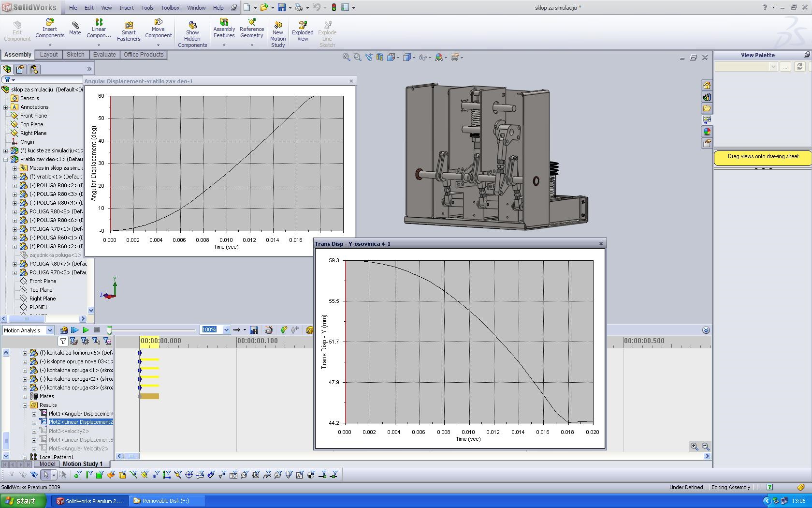The height and width of the screenshot is (508, 812).
Task: Open the Motion Analysis study type dropdown
Action: pos(49,330)
